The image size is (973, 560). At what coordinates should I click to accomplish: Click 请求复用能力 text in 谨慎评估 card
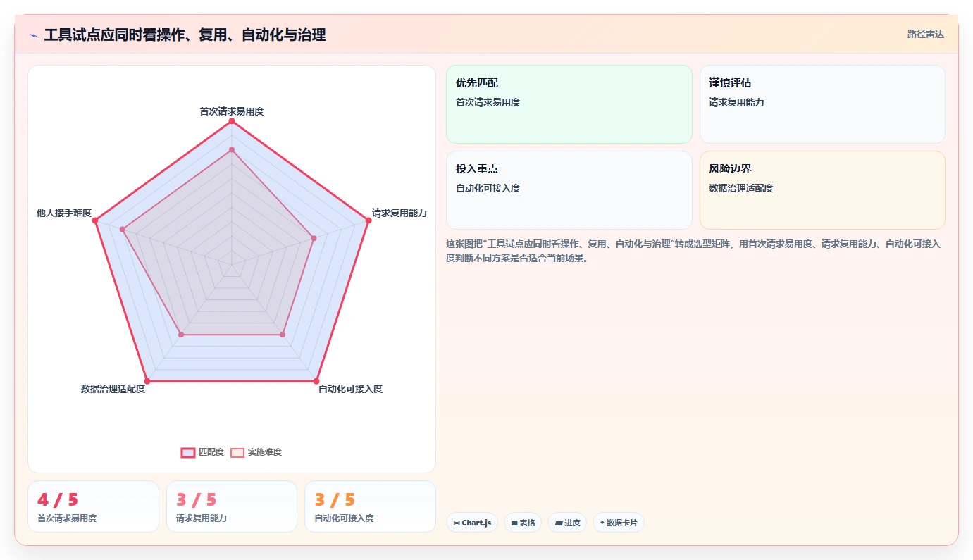[x=736, y=102]
